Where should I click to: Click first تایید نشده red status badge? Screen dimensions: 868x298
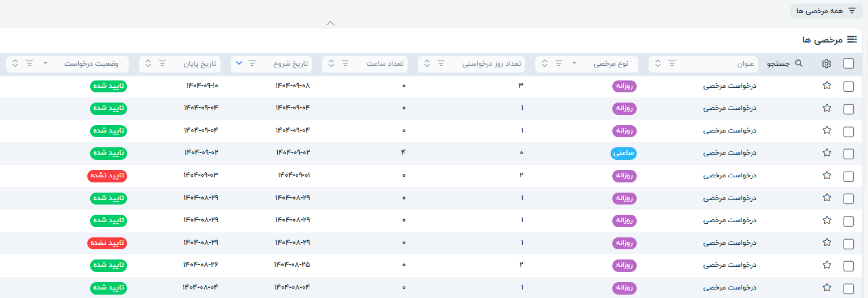click(107, 176)
